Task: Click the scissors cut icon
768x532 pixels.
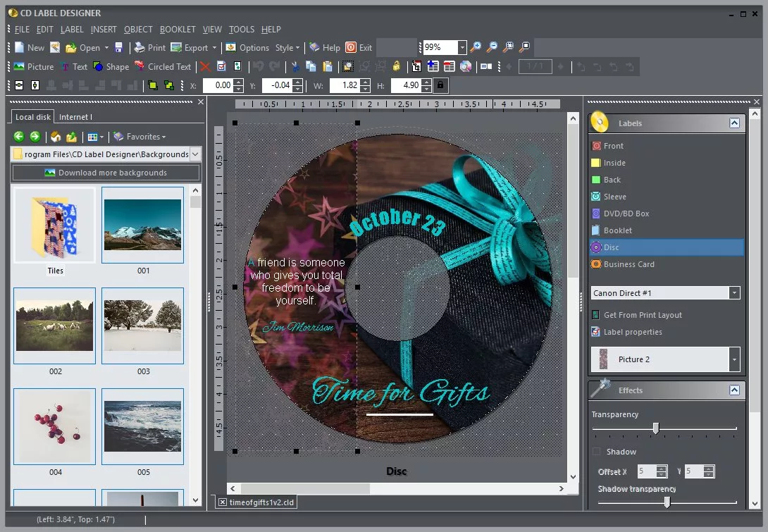Action: pyautogui.click(x=295, y=67)
